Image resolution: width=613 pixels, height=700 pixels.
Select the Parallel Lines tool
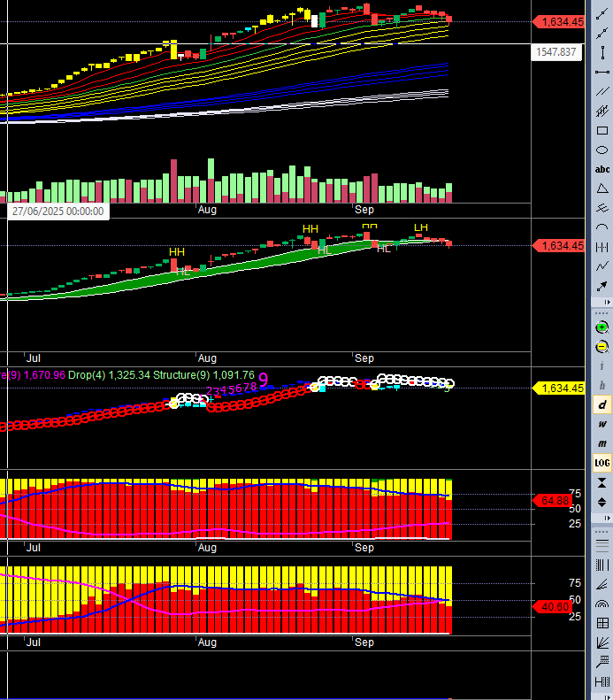click(602, 91)
